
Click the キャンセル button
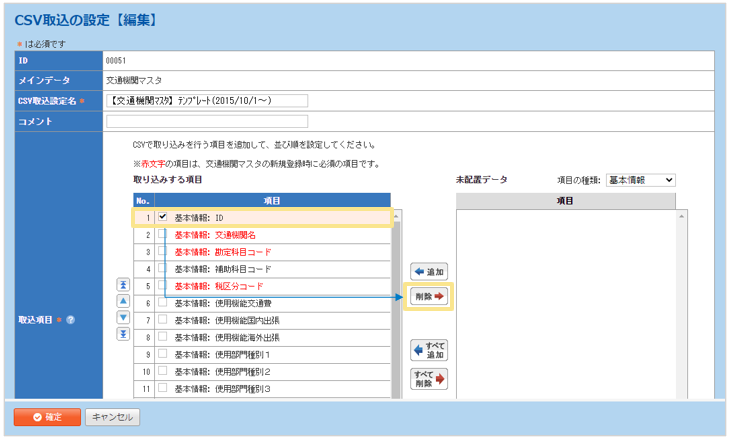[x=112, y=417]
